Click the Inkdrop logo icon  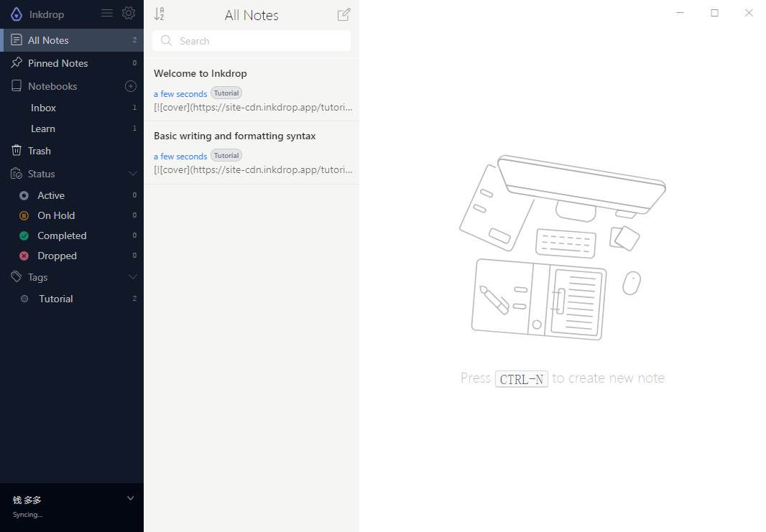(16, 14)
